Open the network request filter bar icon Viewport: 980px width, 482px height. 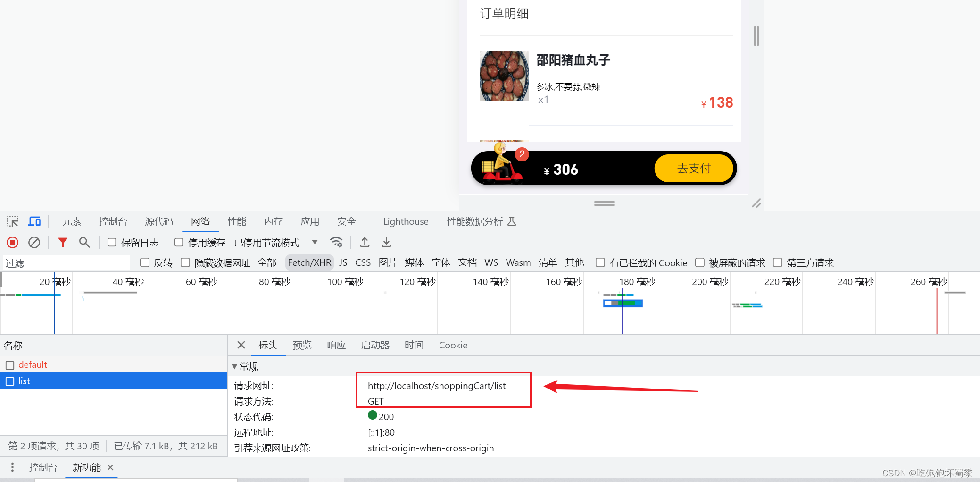(63, 242)
